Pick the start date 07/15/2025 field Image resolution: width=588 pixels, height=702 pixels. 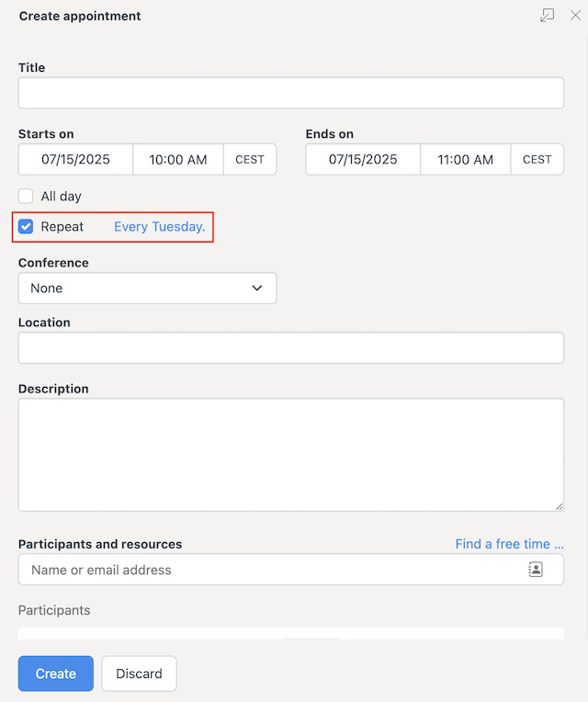(75, 159)
